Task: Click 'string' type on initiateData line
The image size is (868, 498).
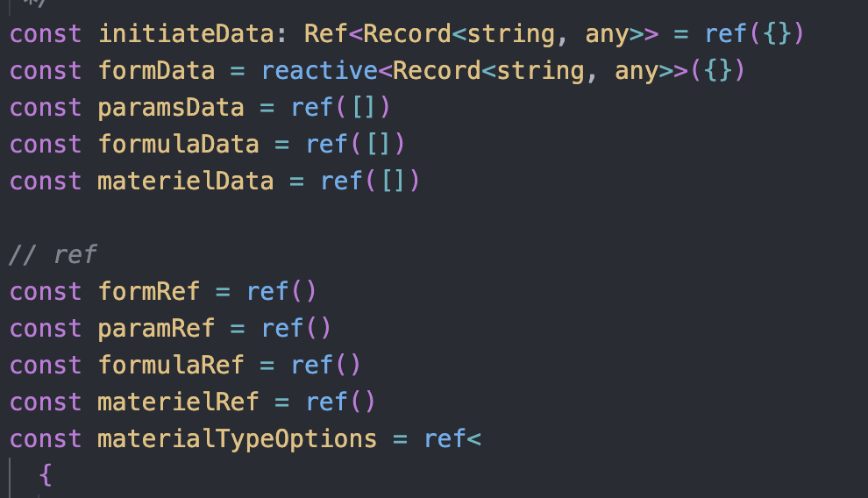Action: (511, 34)
